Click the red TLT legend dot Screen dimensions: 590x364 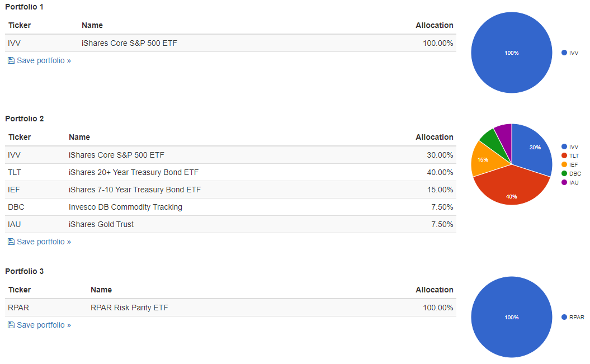(x=564, y=155)
